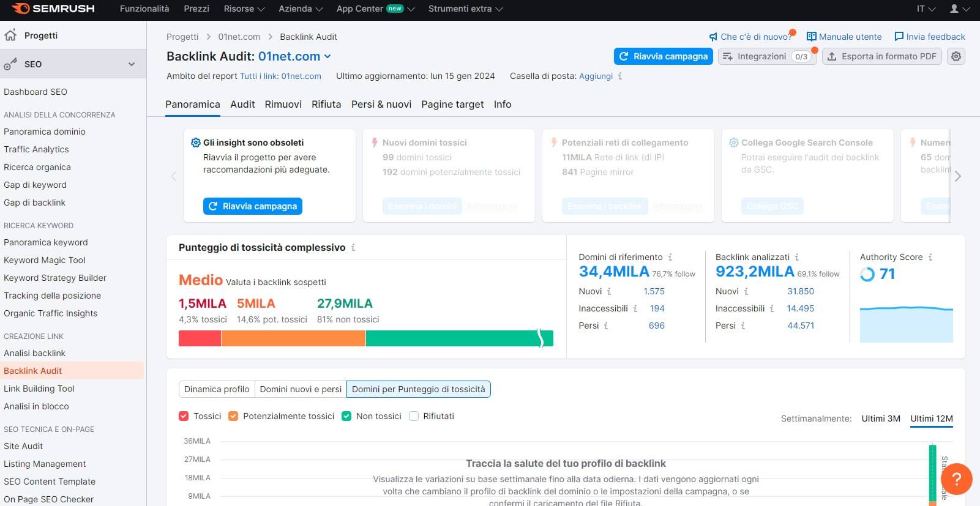980x506 pixels.
Task: Click Riavvia campagna button in header
Action: (x=664, y=56)
